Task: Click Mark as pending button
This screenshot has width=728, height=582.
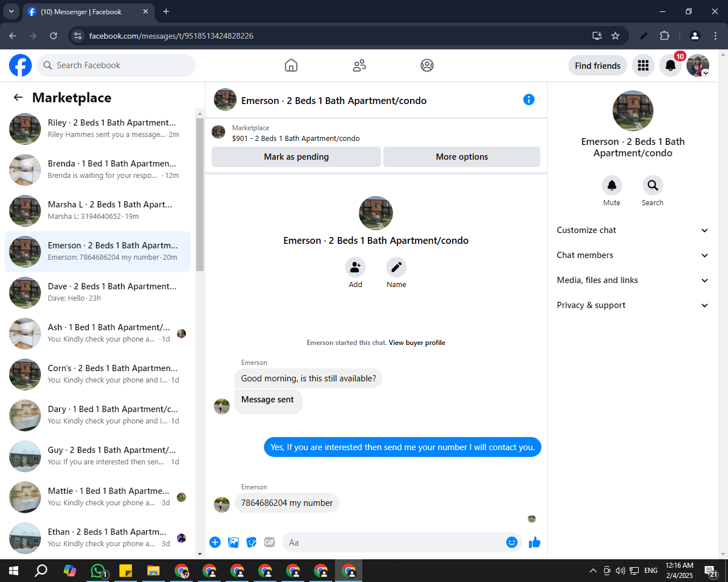Action: tap(296, 157)
